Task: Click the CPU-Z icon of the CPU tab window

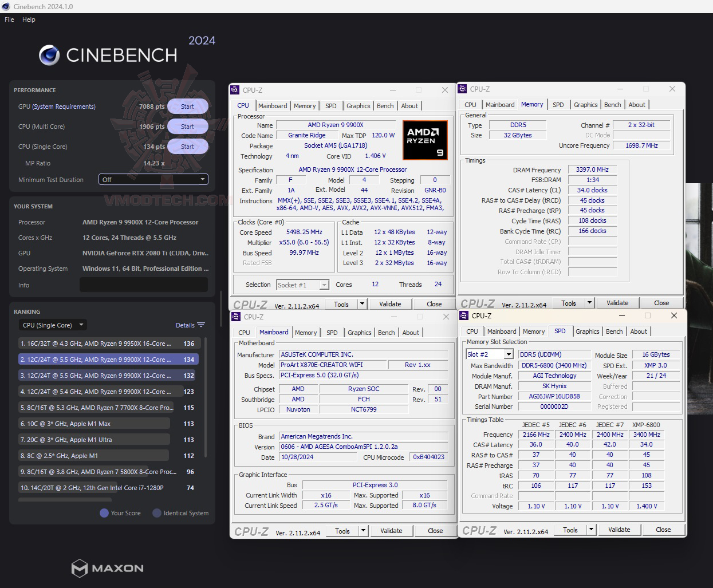Action: coord(235,90)
